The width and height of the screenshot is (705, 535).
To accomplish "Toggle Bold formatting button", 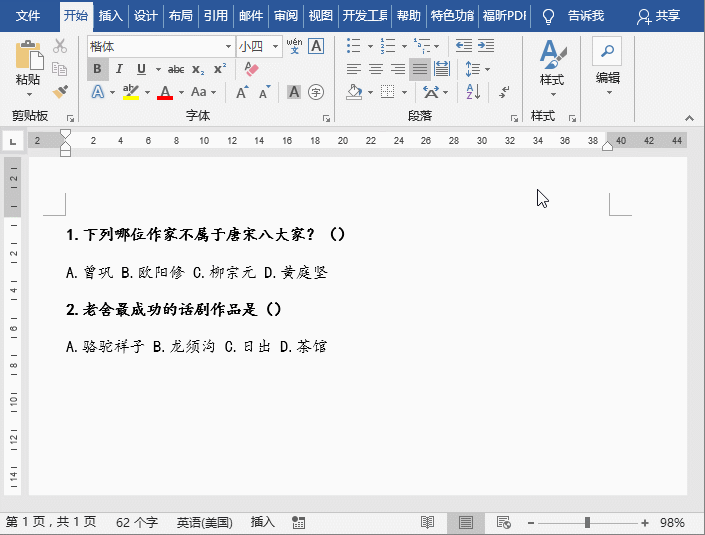I will pos(98,69).
